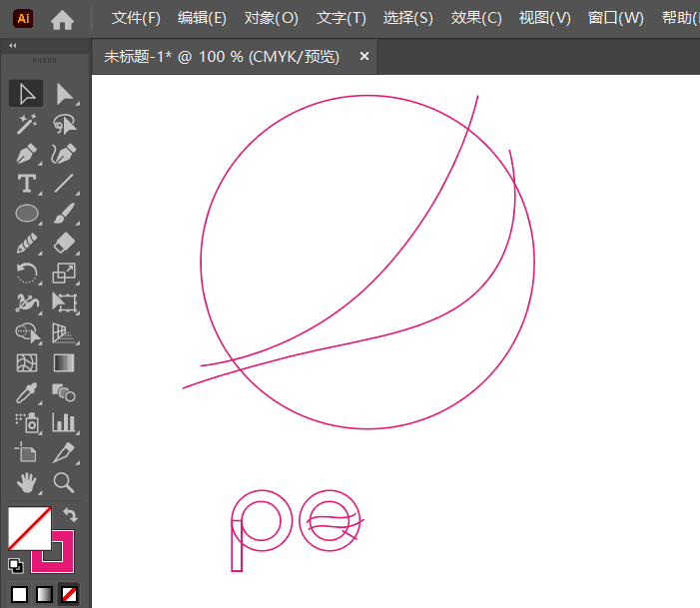
Task: Select the Shaper/Pencil tool
Action: coord(26,244)
